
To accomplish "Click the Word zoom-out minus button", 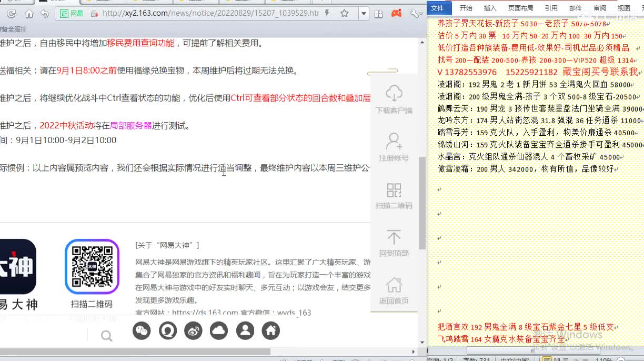I will pyautogui.click(x=621, y=359).
